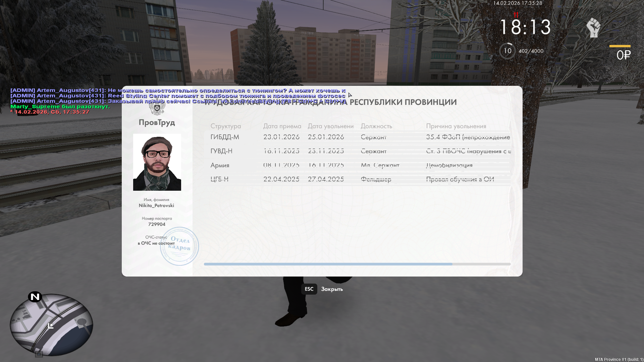Click the 0₽ money balance display
The width and height of the screenshot is (644, 362).
(x=623, y=55)
